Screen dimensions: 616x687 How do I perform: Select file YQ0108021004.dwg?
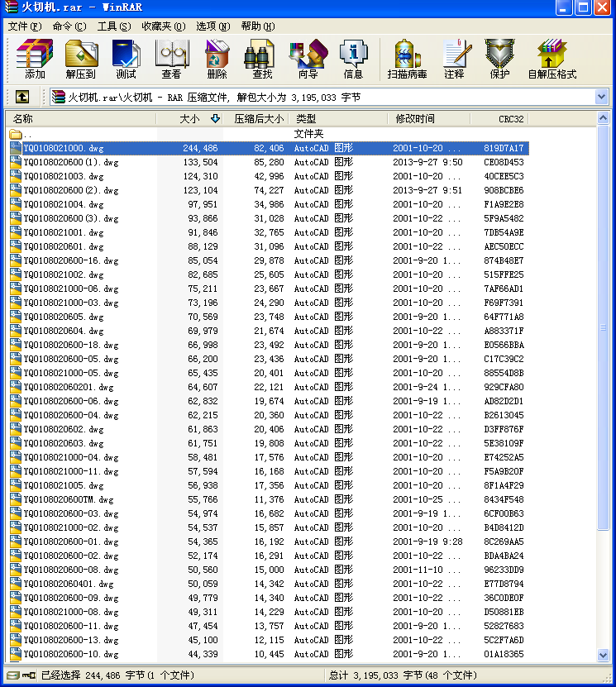point(269,204)
